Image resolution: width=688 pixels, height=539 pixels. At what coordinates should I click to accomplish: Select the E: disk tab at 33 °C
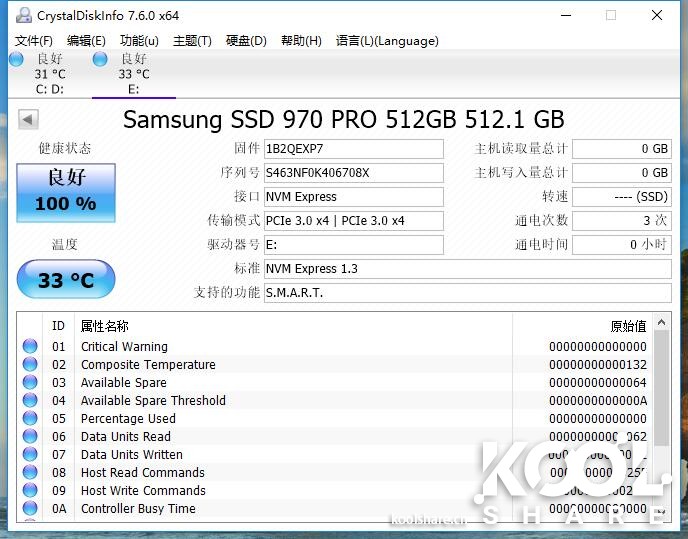coord(133,73)
